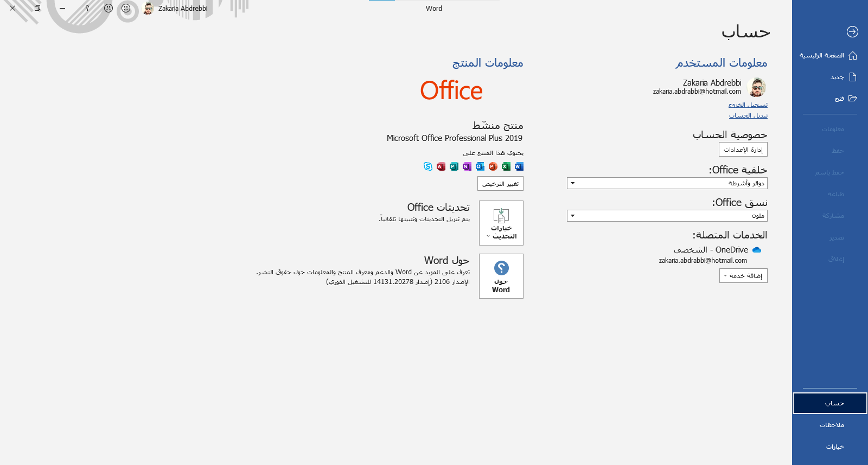Click version text 2106 build 14131.20278
Image resolution: width=868 pixels, height=465 pixels.
(x=398, y=282)
